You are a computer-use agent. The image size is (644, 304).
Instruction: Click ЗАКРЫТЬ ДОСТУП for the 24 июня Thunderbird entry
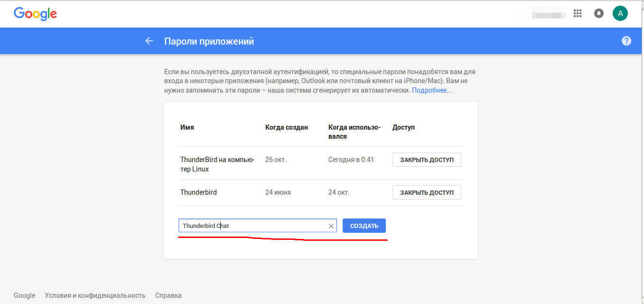coord(426,192)
